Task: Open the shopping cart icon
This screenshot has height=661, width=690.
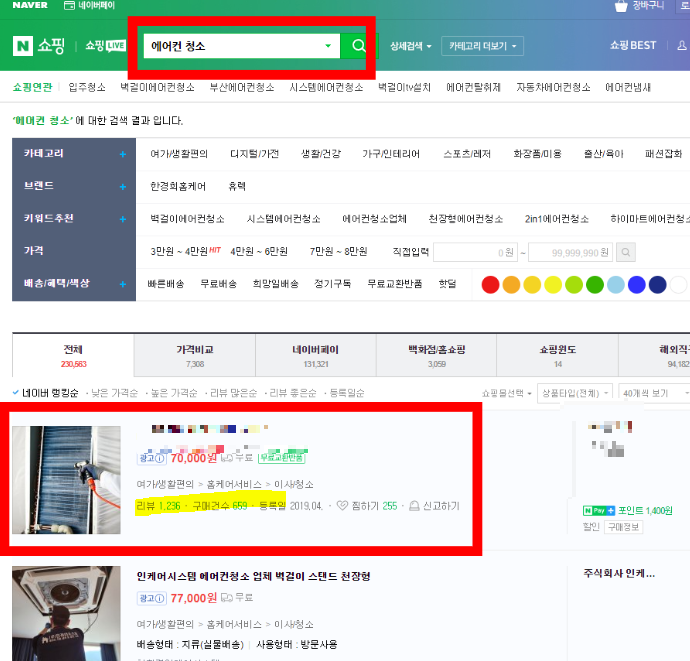Action: pyautogui.click(x=621, y=6)
